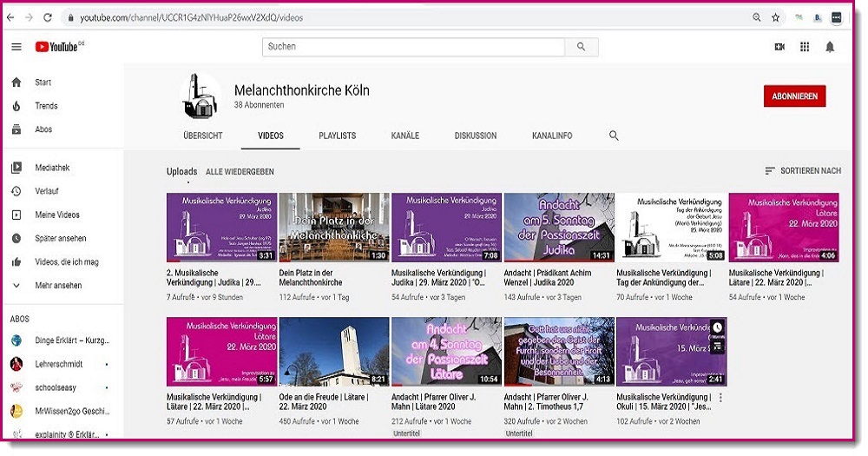Click Melanchthonkirche channel avatar
This screenshot has height=456, width=868.
coord(200,96)
